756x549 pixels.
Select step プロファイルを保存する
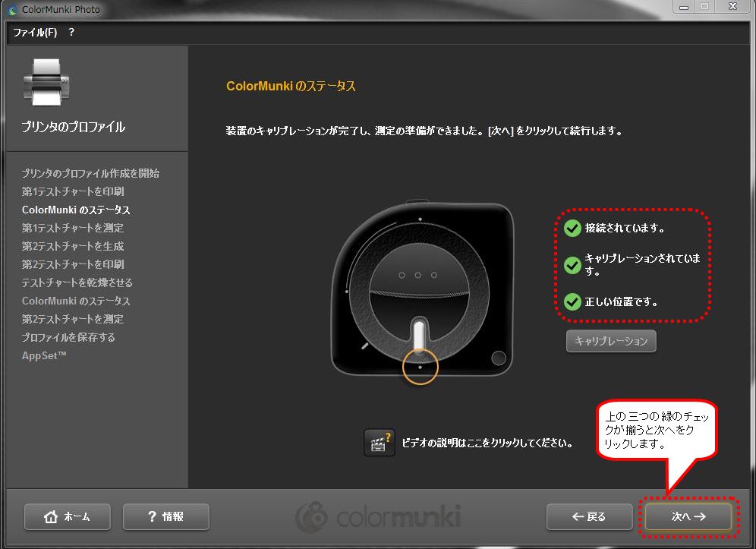click(x=68, y=337)
